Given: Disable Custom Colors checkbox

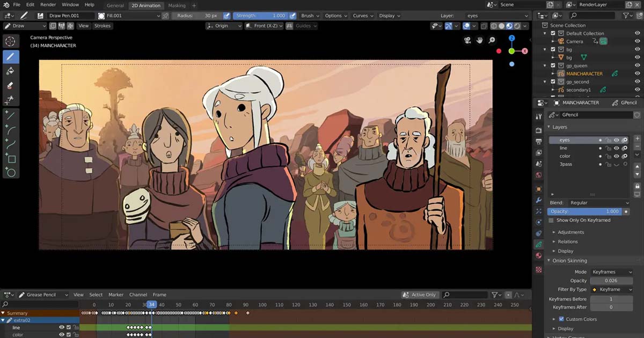Looking at the screenshot, I should tap(561, 319).
